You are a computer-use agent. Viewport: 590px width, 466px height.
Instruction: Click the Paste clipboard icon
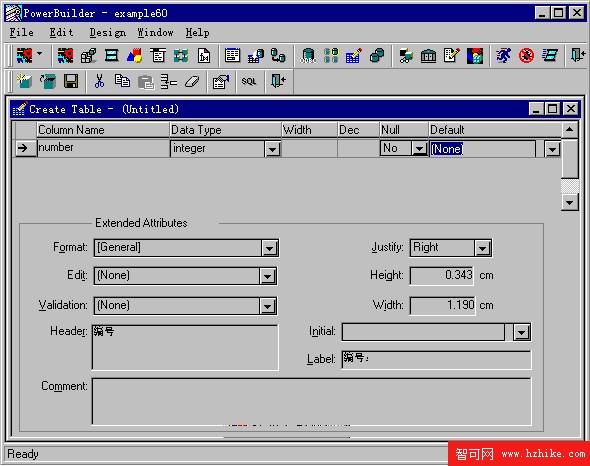coord(146,81)
